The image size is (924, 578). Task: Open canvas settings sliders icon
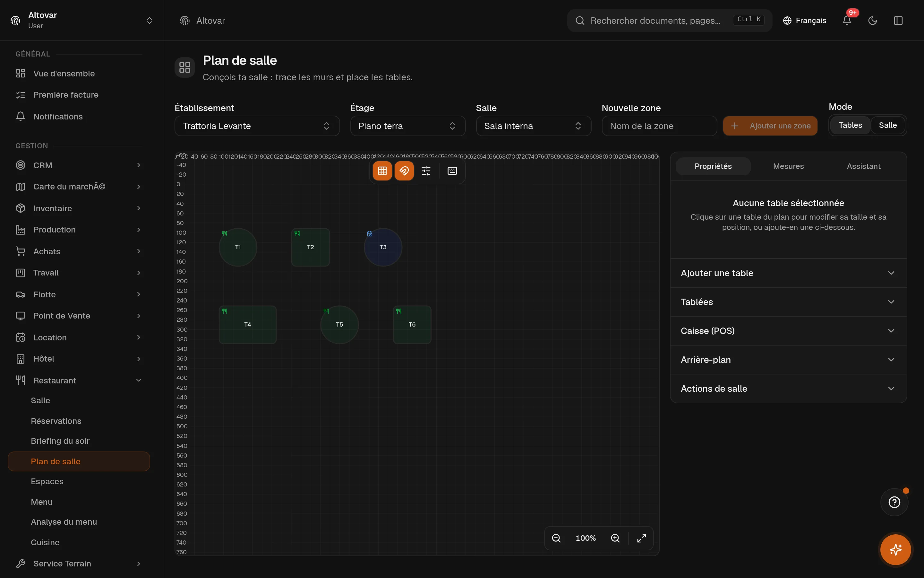(426, 171)
